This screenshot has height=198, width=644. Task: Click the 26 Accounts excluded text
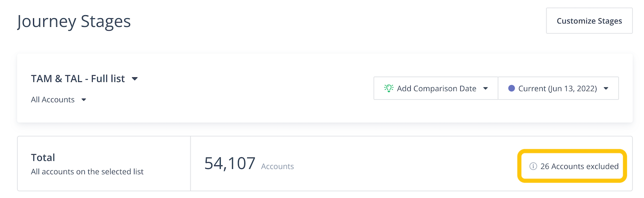click(x=579, y=166)
